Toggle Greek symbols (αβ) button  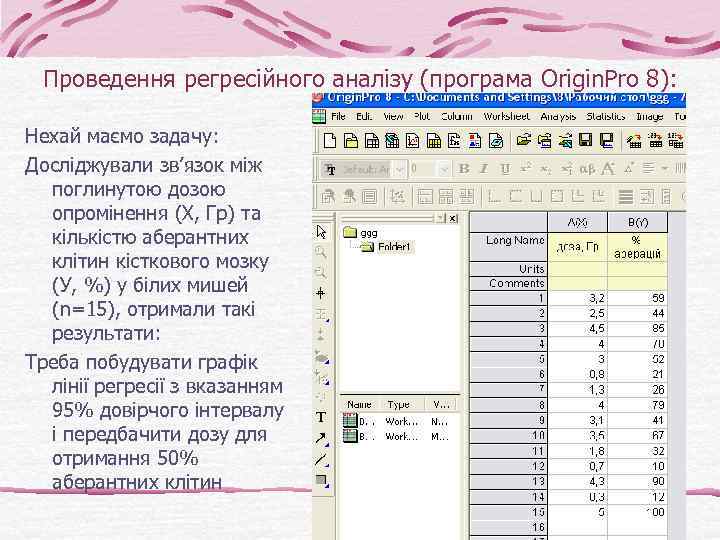tap(587, 169)
